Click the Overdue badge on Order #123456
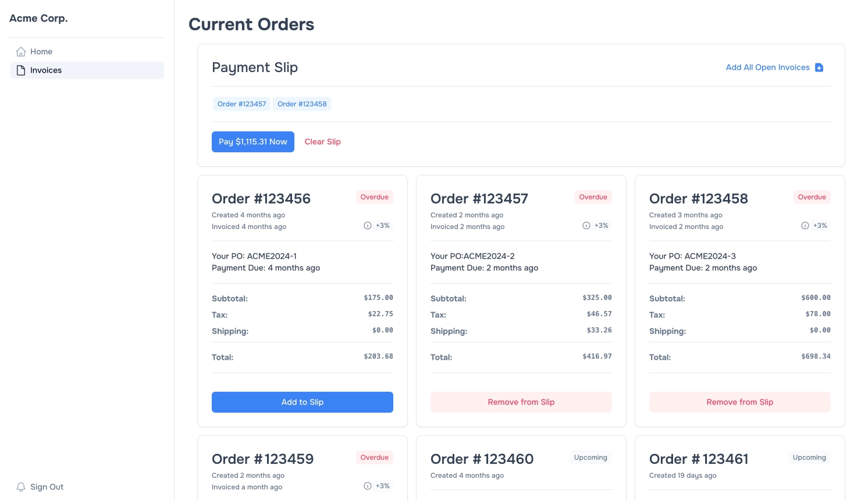 pos(375,197)
